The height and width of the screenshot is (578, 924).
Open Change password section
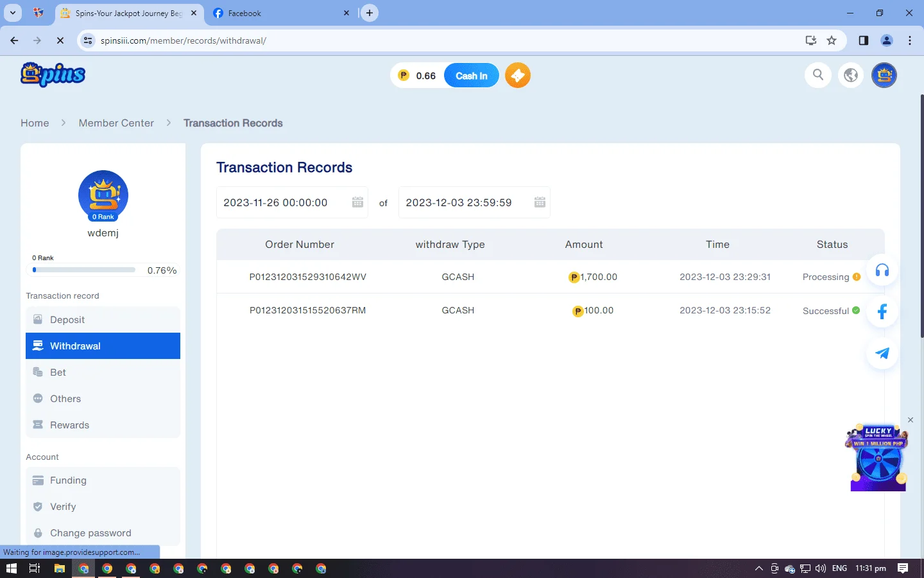103,533
